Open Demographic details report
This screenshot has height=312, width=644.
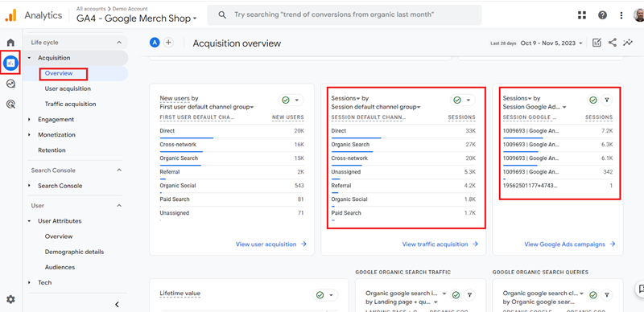[74, 252]
